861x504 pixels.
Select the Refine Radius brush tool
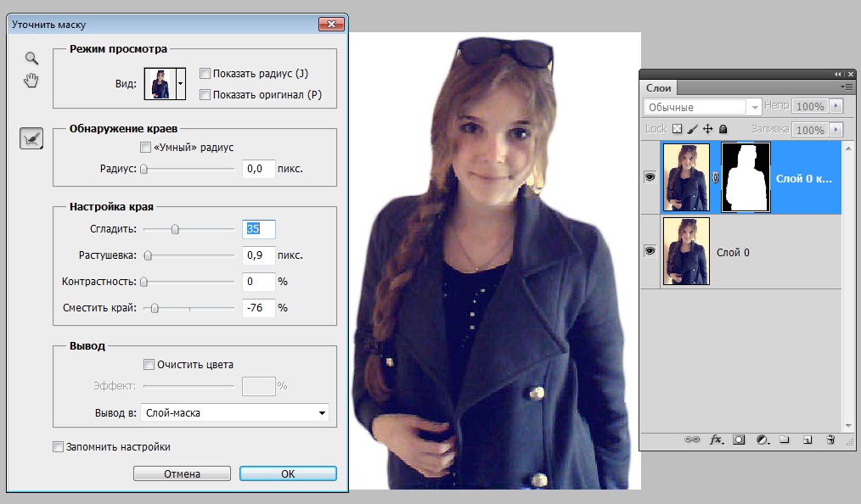coord(31,139)
